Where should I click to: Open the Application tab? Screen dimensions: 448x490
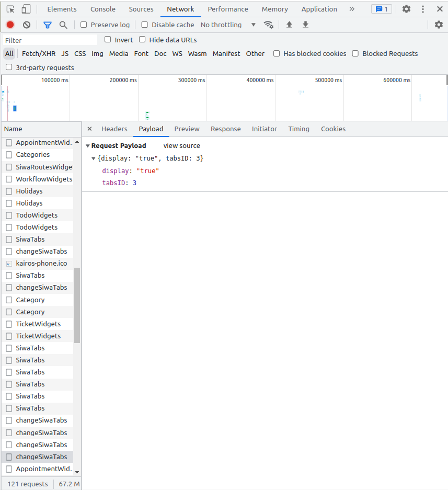coord(319,9)
